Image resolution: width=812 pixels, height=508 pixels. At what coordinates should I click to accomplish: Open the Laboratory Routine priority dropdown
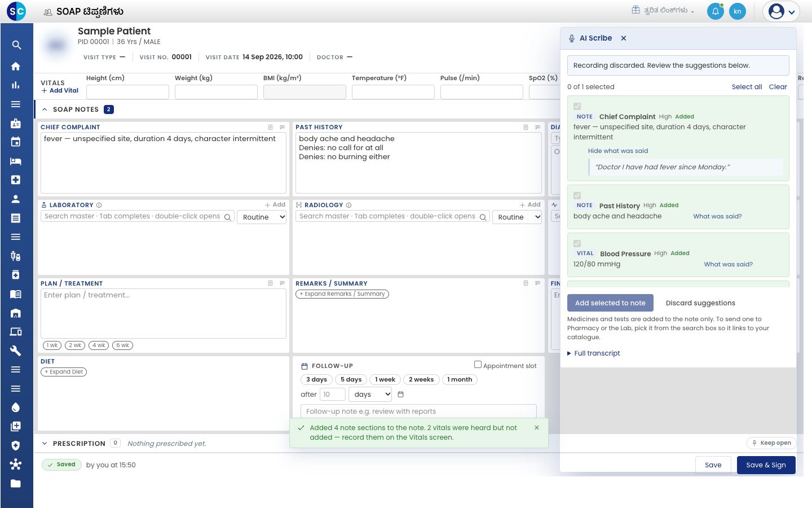262,217
